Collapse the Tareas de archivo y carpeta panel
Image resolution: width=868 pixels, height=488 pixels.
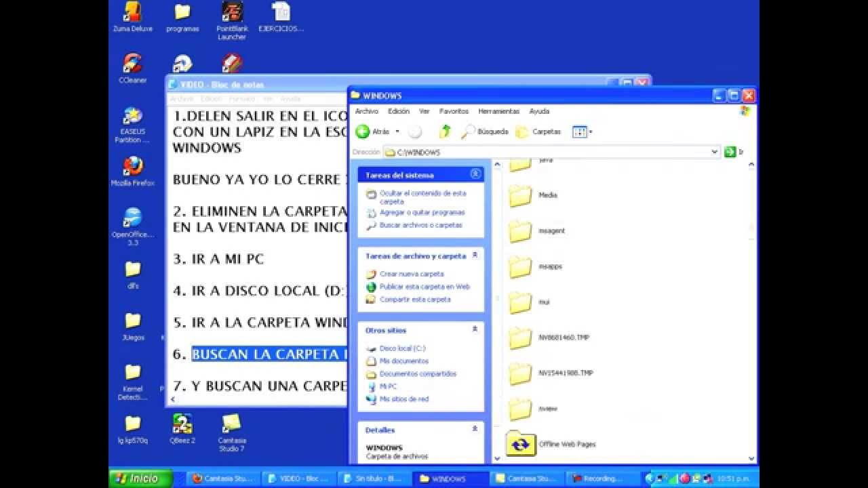pyautogui.click(x=475, y=256)
